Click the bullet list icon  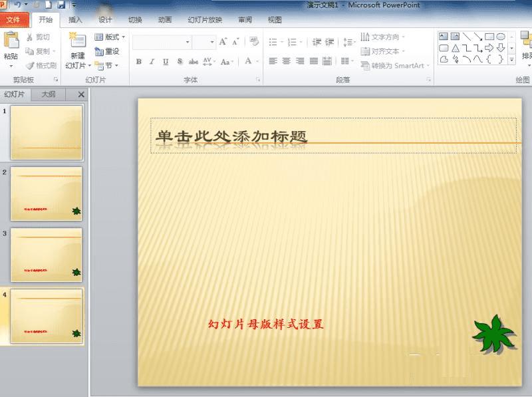point(273,42)
